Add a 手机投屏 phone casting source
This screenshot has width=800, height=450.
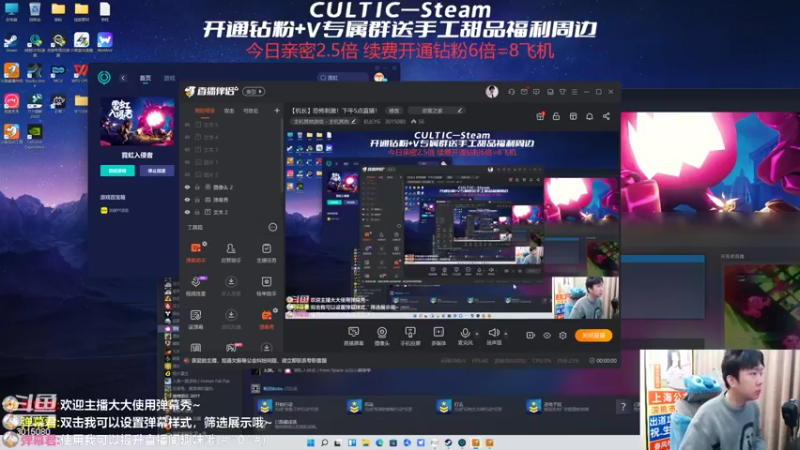click(x=410, y=336)
